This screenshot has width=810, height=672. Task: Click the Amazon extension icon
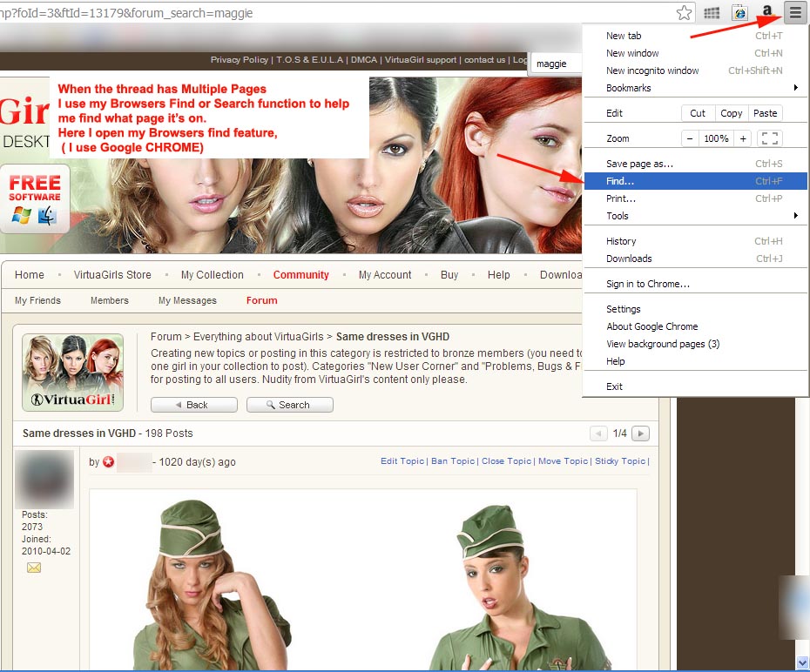point(767,13)
